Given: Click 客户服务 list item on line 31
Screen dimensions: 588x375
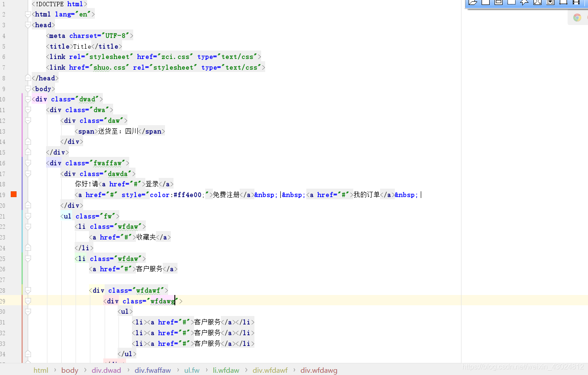Looking at the screenshot, I should coord(207,322).
